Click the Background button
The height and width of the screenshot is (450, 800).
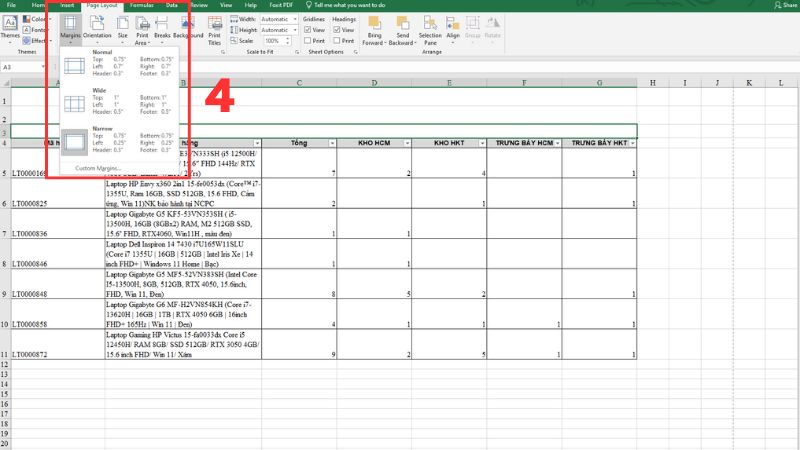click(x=188, y=28)
